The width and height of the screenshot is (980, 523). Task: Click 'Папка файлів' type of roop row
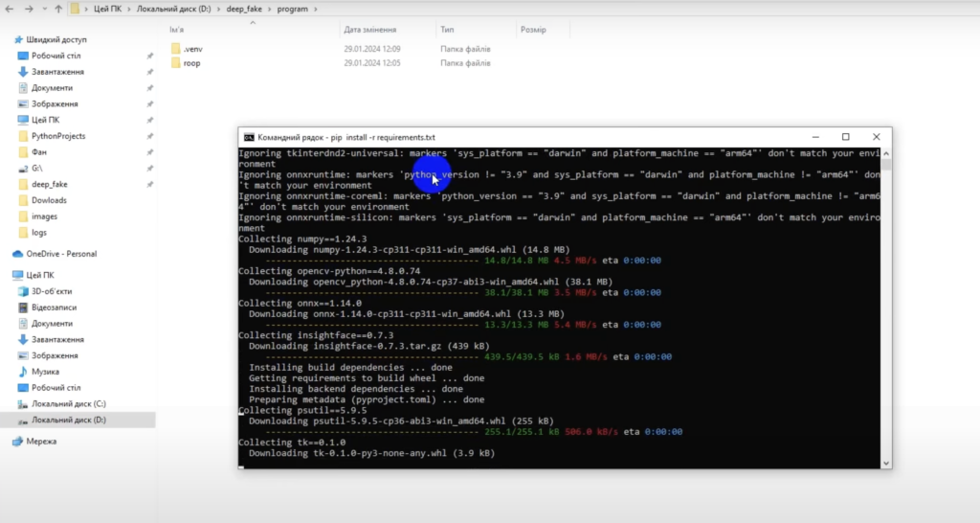pos(466,63)
